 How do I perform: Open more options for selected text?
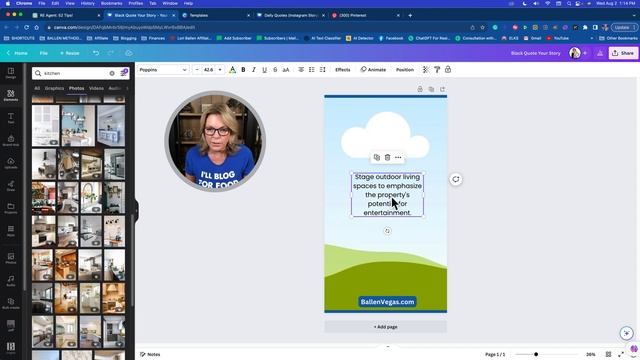(398, 158)
